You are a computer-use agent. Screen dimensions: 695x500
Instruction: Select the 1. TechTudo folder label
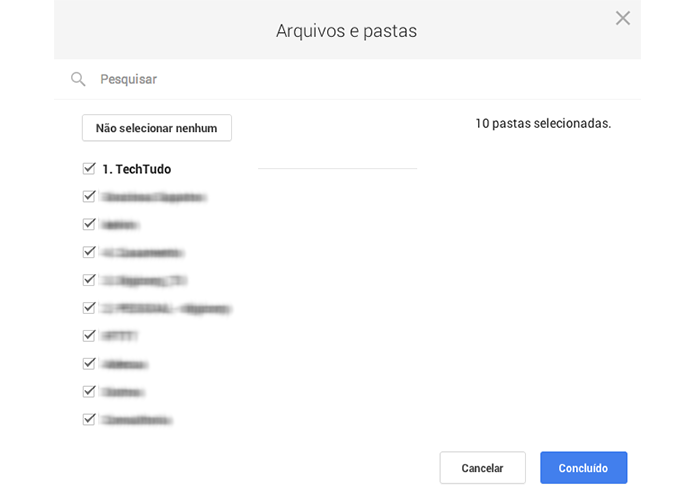137,169
